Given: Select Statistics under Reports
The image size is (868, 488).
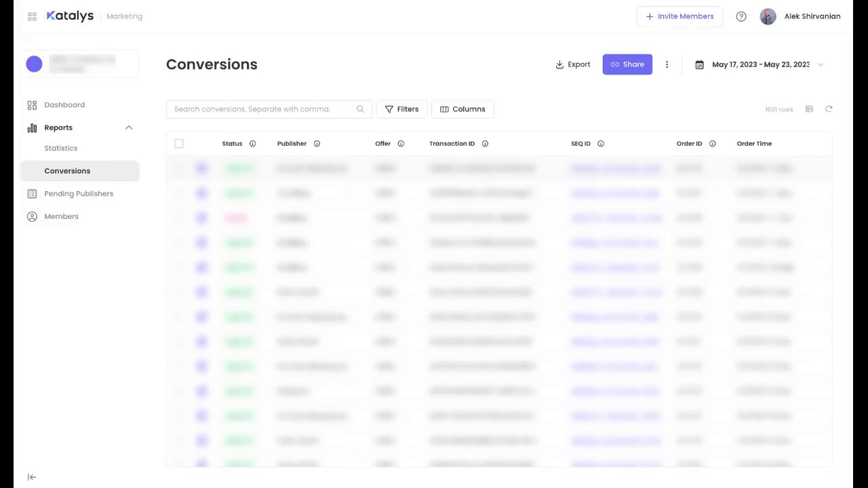Looking at the screenshot, I should click(x=61, y=148).
